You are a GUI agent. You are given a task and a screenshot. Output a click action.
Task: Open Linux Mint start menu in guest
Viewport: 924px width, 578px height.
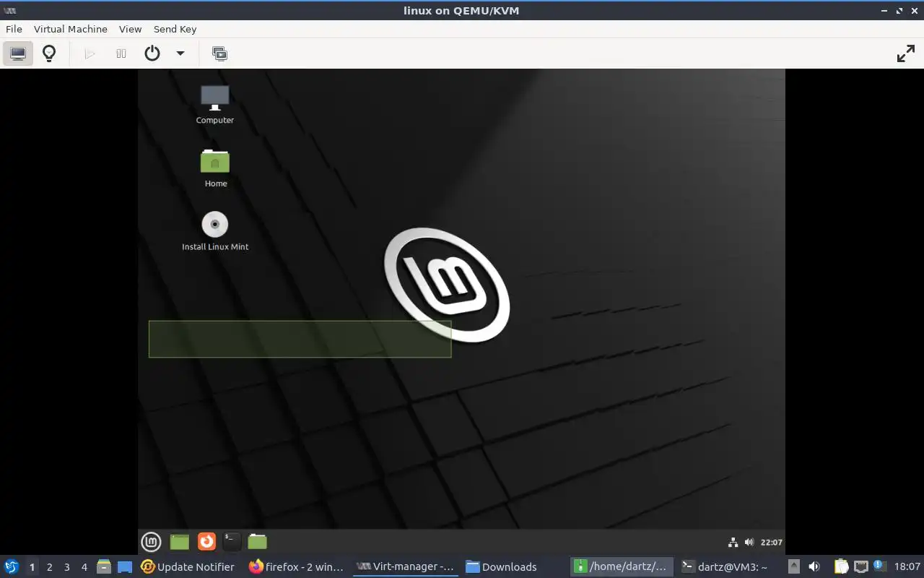pyautogui.click(x=151, y=541)
